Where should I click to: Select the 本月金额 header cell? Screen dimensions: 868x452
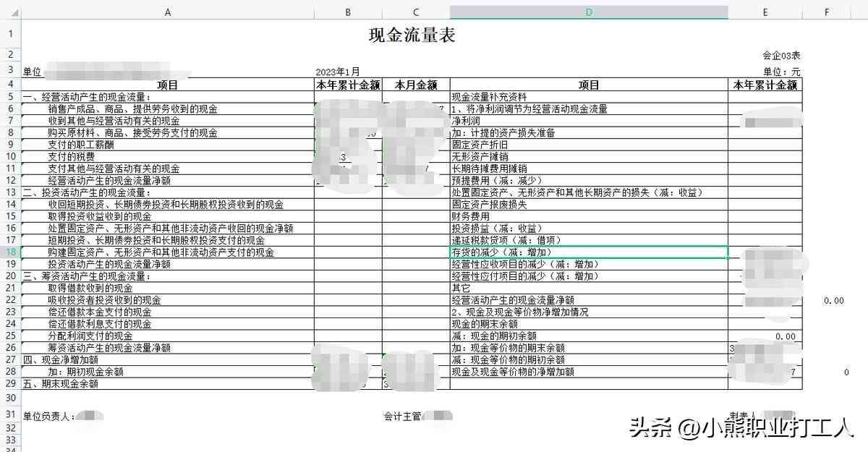[416, 85]
